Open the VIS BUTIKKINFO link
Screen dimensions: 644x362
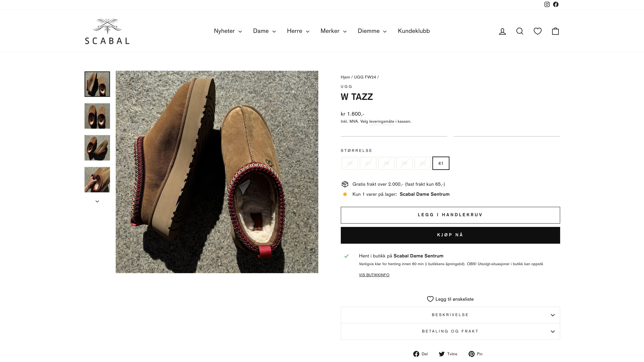tap(374, 275)
